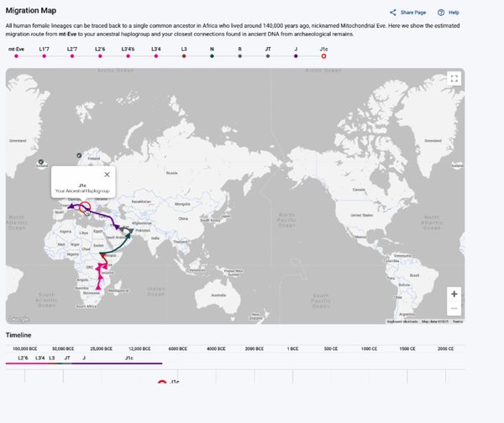Zoom out of the map

(x=454, y=308)
